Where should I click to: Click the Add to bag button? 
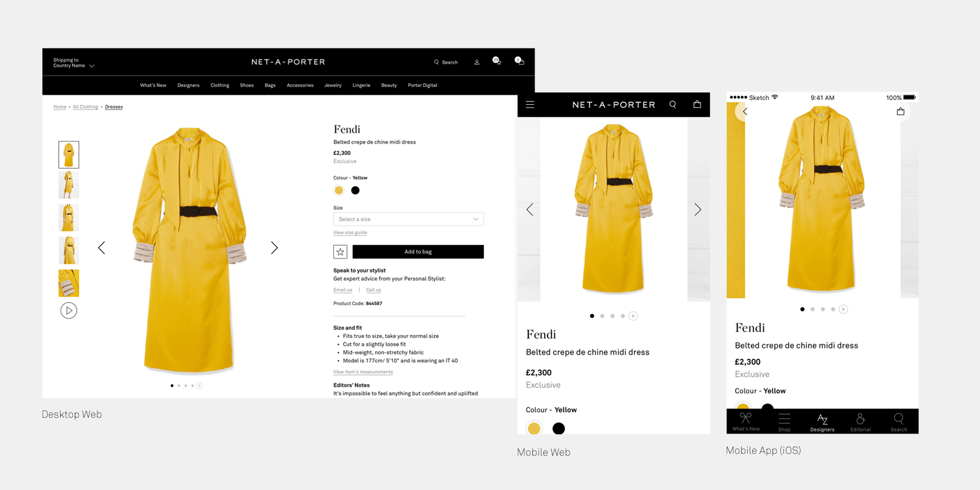click(x=418, y=252)
